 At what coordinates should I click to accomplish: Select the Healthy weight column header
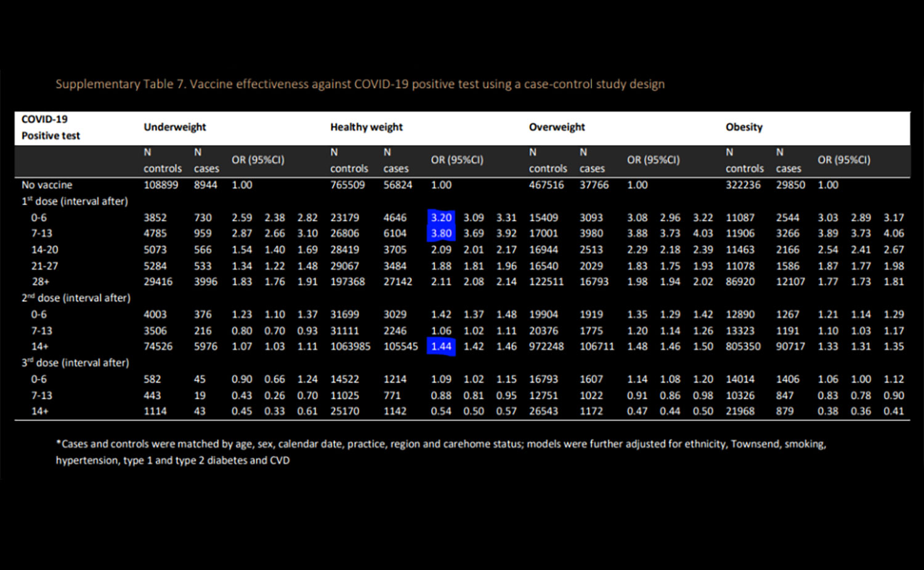coord(366,127)
